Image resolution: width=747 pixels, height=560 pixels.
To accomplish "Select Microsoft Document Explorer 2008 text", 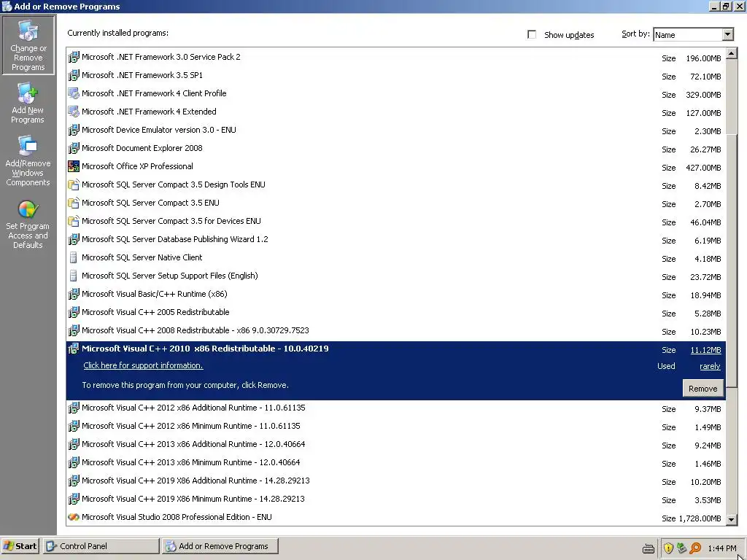I will pos(142,148).
